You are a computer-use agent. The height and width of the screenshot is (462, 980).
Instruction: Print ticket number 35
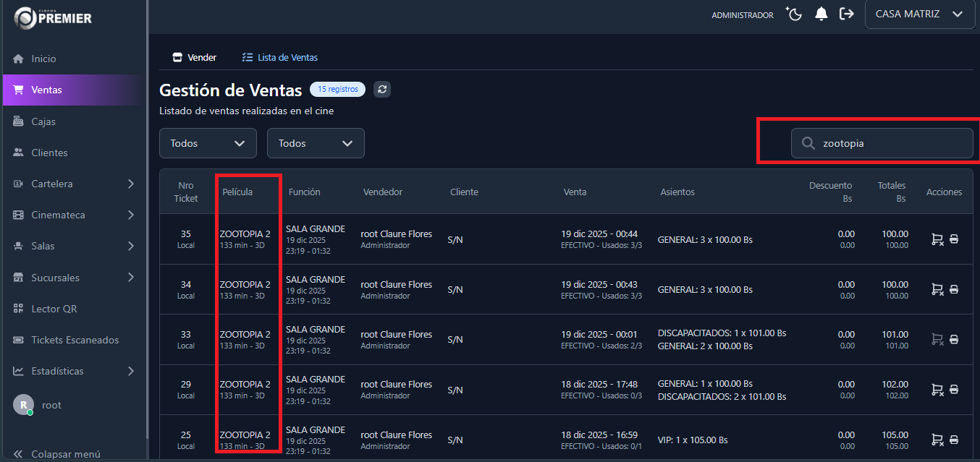click(954, 239)
